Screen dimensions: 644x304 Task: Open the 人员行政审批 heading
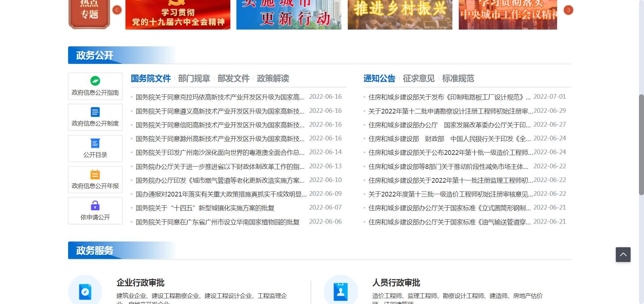396,283
